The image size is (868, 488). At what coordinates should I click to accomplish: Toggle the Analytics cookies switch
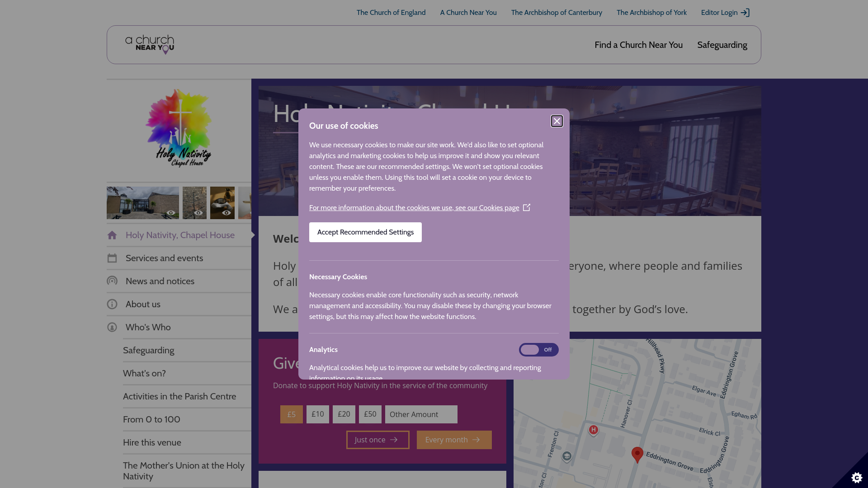coord(538,350)
